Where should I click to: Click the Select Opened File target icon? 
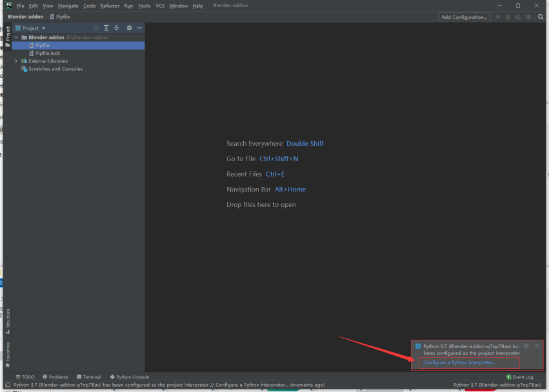[x=96, y=28]
